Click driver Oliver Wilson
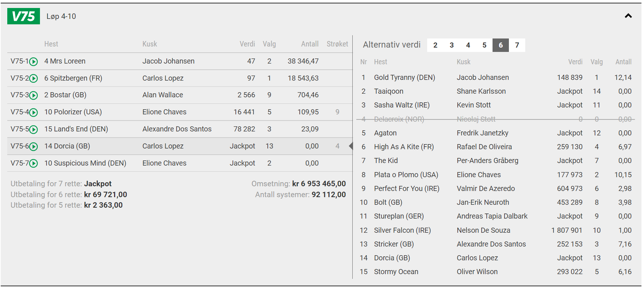 [x=477, y=272]
